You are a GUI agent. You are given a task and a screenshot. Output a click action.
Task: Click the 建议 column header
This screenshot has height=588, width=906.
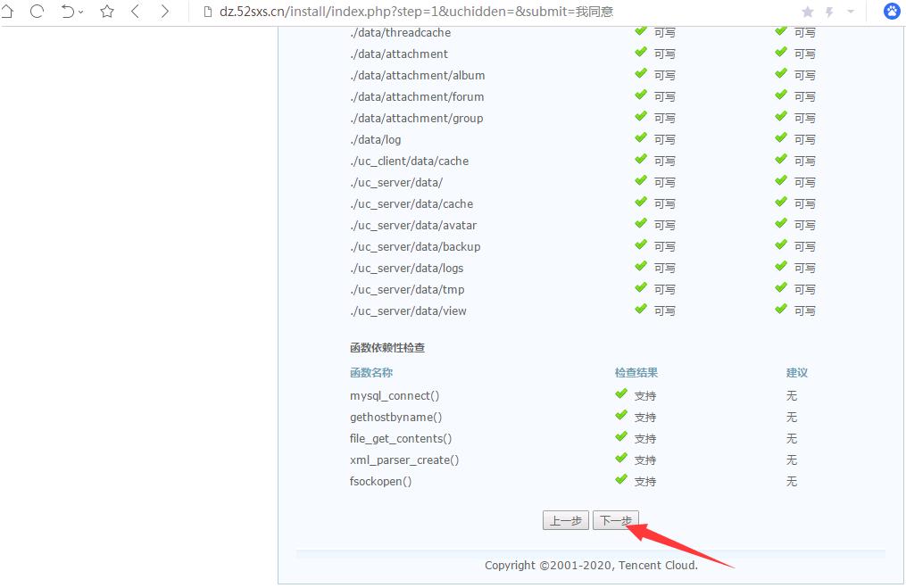pos(797,373)
